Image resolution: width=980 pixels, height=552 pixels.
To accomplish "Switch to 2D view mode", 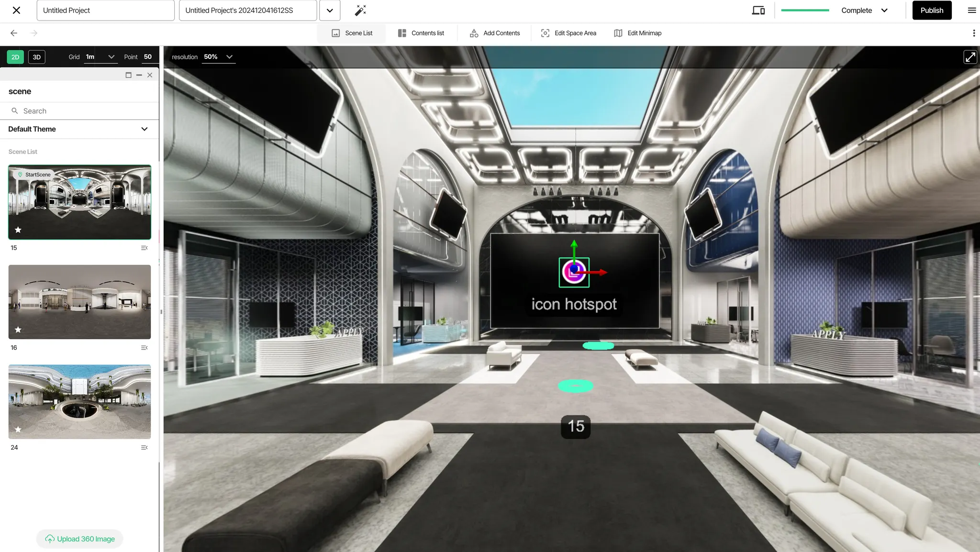I will 15,57.
